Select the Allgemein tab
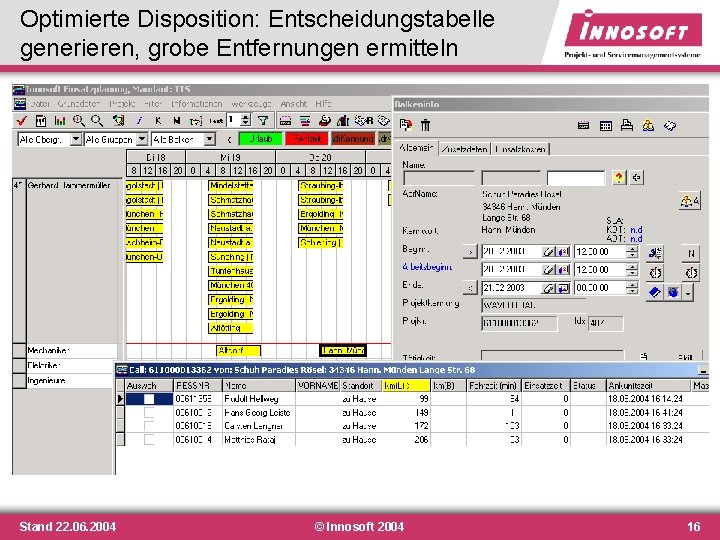Image resolution: width=720 pixels, height=540 pixels. pos(416,147)
